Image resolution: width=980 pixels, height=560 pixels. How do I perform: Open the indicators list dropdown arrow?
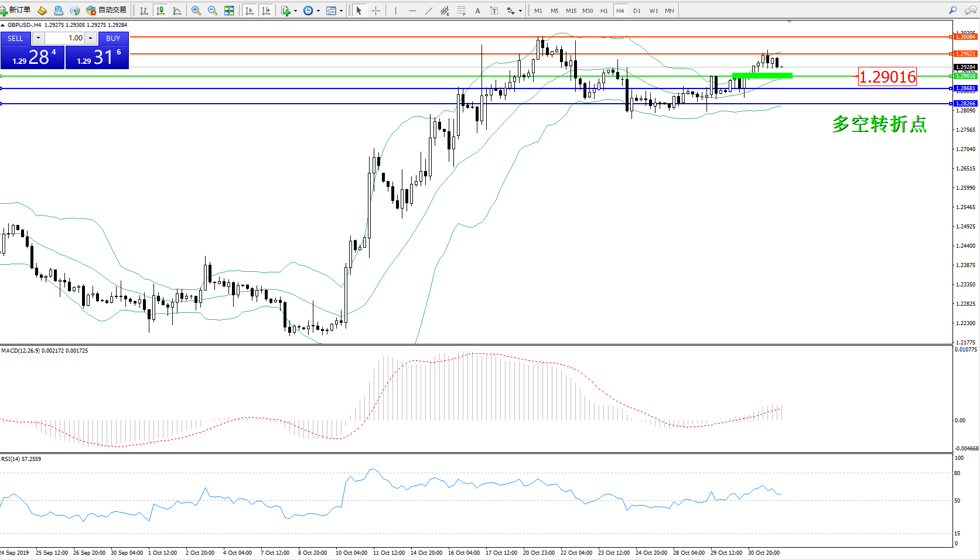[x=295, y=11]
